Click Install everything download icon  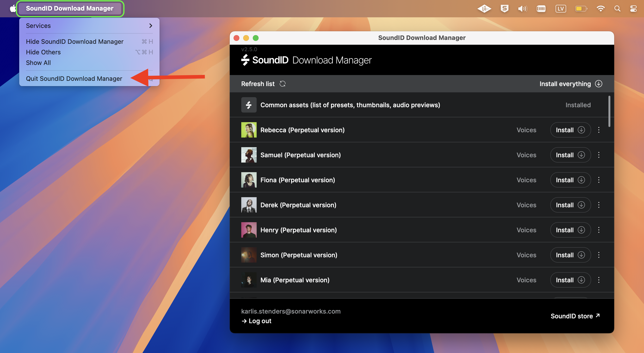(x=599, y=83)
